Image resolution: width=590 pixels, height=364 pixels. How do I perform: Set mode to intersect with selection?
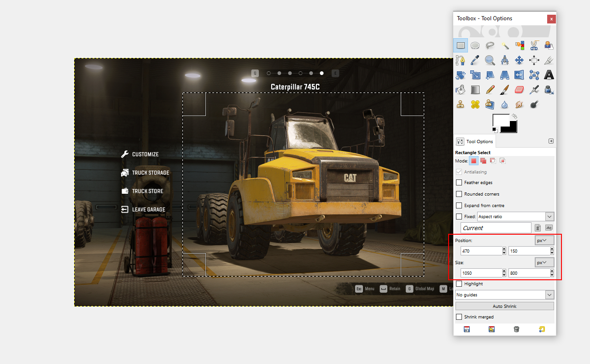pyautogui.click(x=502, y=161)
